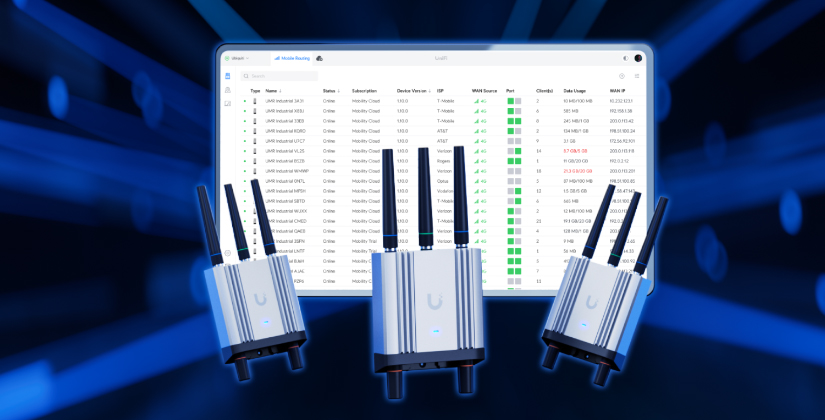Click port indicators in 33EB row
Image resolution: width=825 pixels, height=420 pixels.
[514, 121]
